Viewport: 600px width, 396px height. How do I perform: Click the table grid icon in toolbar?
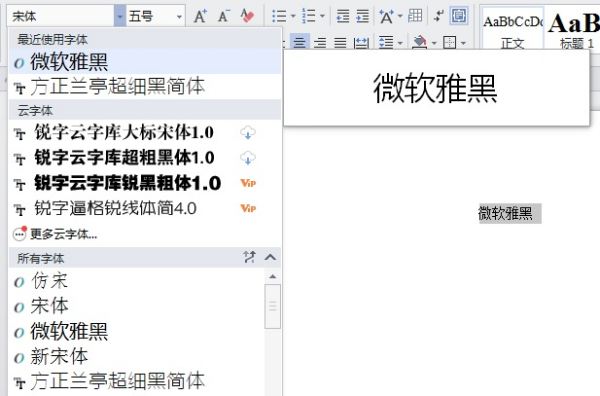415,16
